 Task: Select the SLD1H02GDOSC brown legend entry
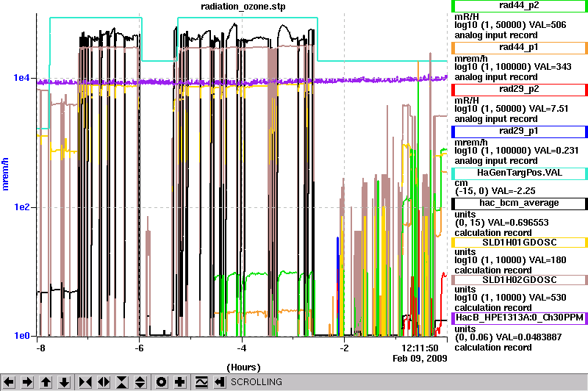click(x=520, y=280)
